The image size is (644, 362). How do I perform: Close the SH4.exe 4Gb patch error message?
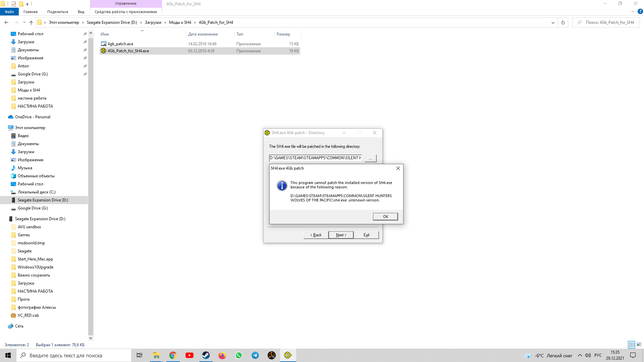point(398,168)
